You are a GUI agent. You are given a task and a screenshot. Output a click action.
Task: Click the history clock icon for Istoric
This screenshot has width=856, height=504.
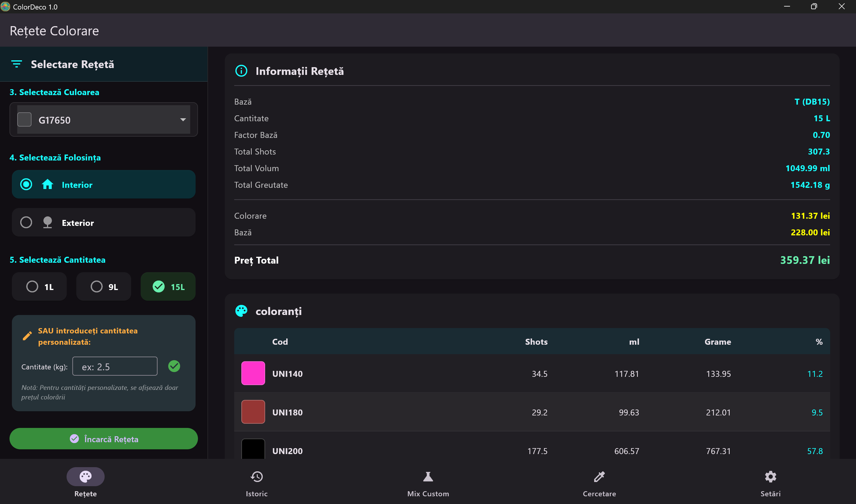point(257,476)
